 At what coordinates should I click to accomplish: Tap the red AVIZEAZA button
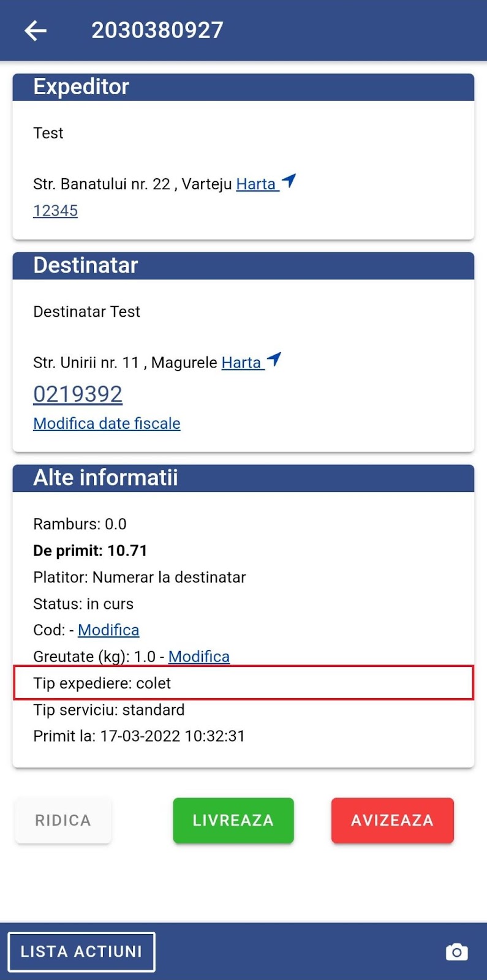393,820
